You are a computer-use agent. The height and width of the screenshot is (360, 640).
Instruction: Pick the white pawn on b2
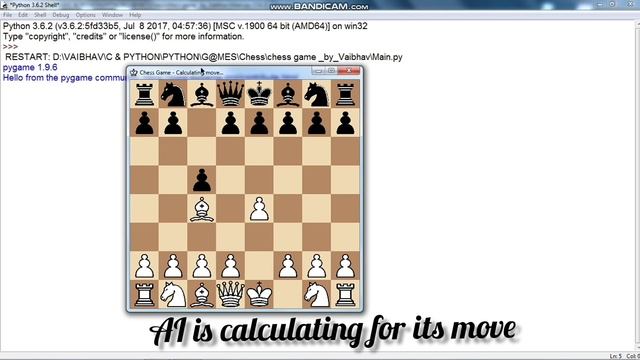[x=173, y=266]
